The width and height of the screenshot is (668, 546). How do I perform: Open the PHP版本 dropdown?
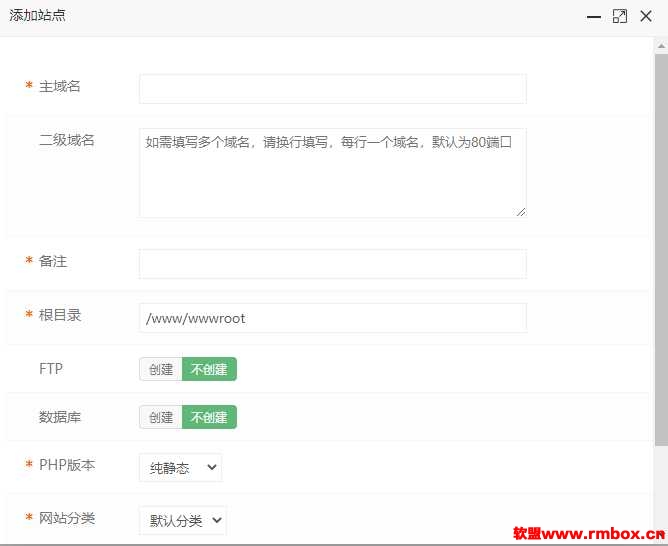click(181, 468)
